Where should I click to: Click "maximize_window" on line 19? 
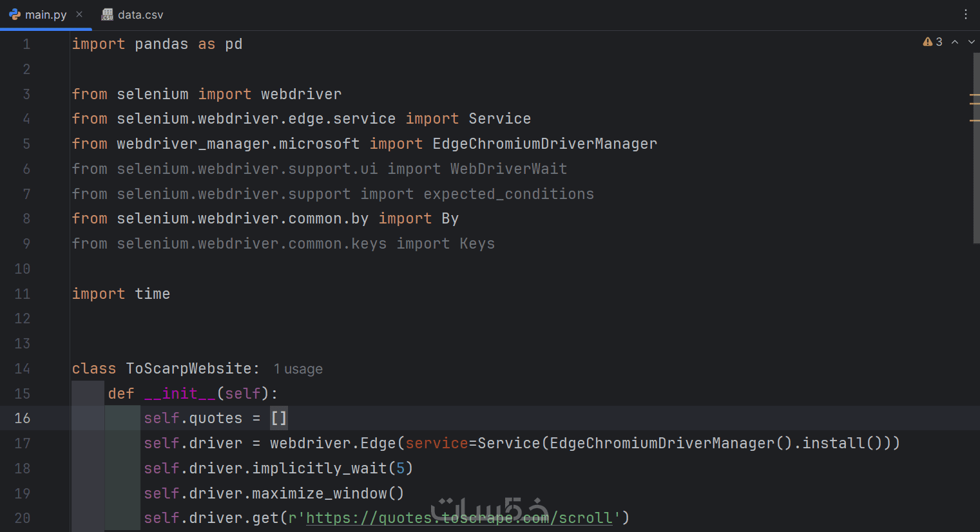[319, 493]
